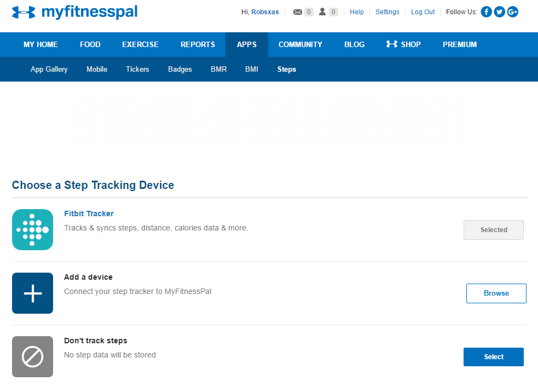
Task: Open the Reports tab
Action: click(x=198, y=44)
